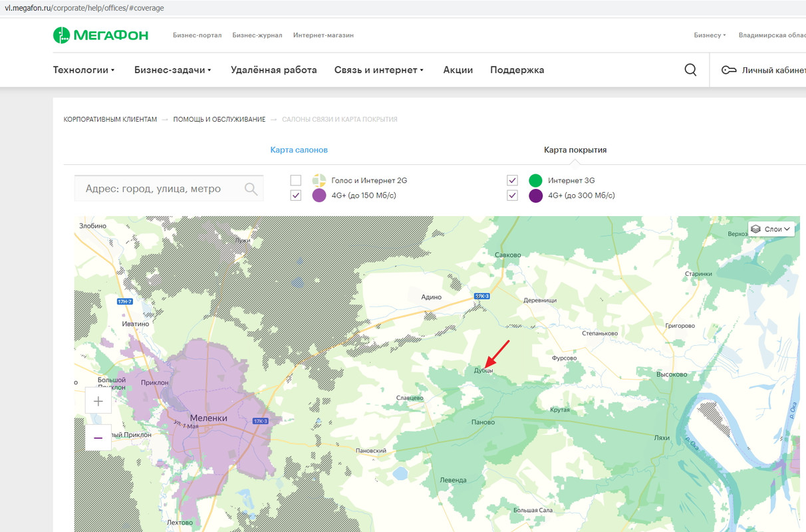Click the layers icon next to Слои

pyautogui.click(x=755, y=229)
